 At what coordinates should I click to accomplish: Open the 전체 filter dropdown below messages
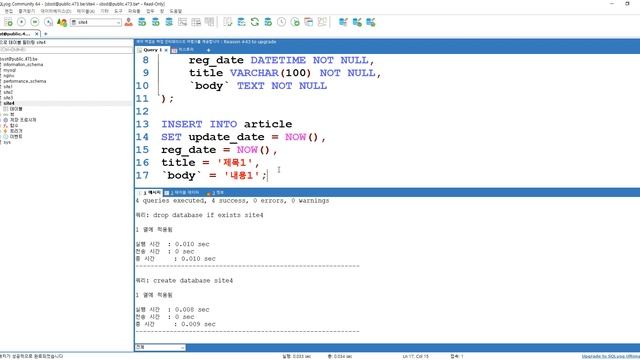[160, 347]
